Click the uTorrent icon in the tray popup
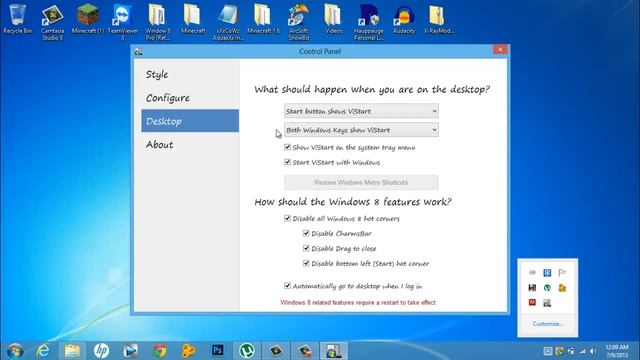 click(x=547, y=288)
